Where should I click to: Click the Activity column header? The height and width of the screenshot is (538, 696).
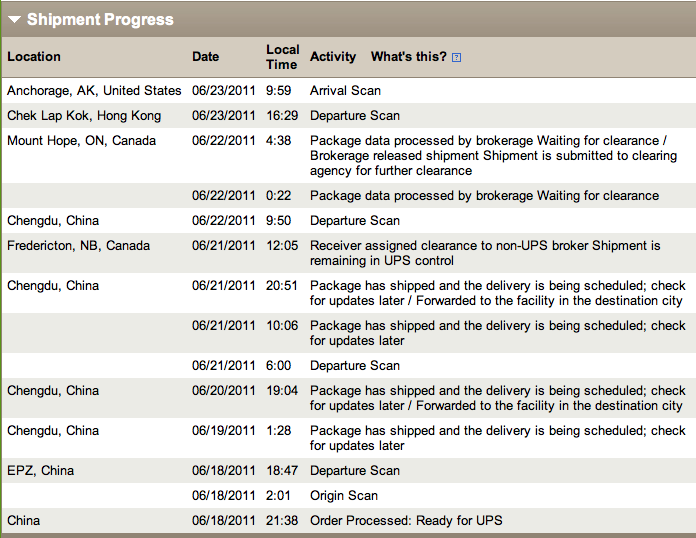click(x=333, y=57)
